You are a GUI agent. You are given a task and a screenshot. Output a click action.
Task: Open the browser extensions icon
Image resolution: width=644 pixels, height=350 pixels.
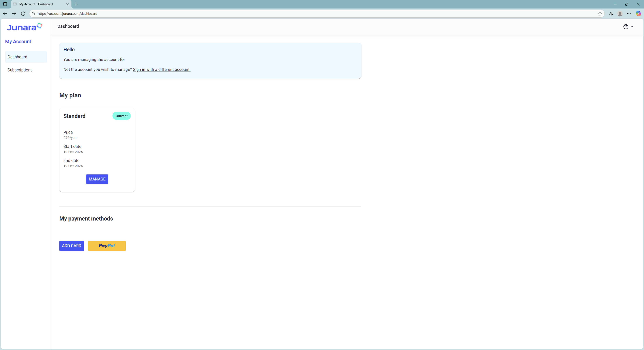(x=611, y=13)
